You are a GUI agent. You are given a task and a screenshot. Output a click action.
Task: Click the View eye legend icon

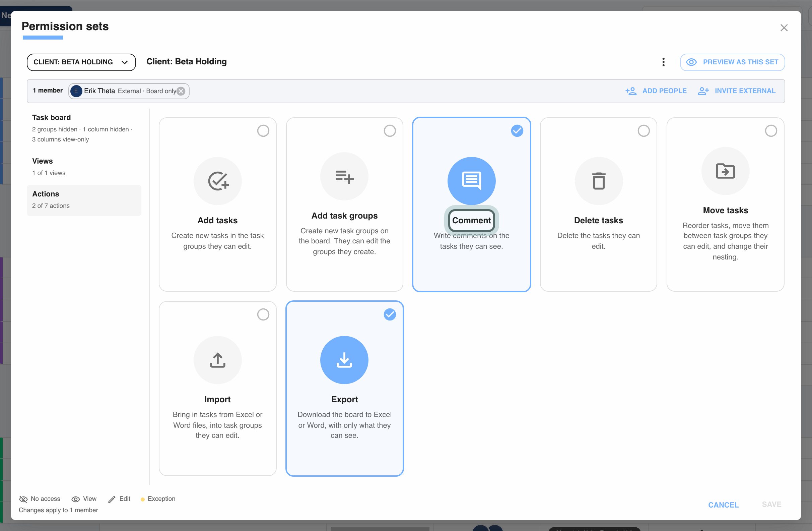click(x=75, y=499)
